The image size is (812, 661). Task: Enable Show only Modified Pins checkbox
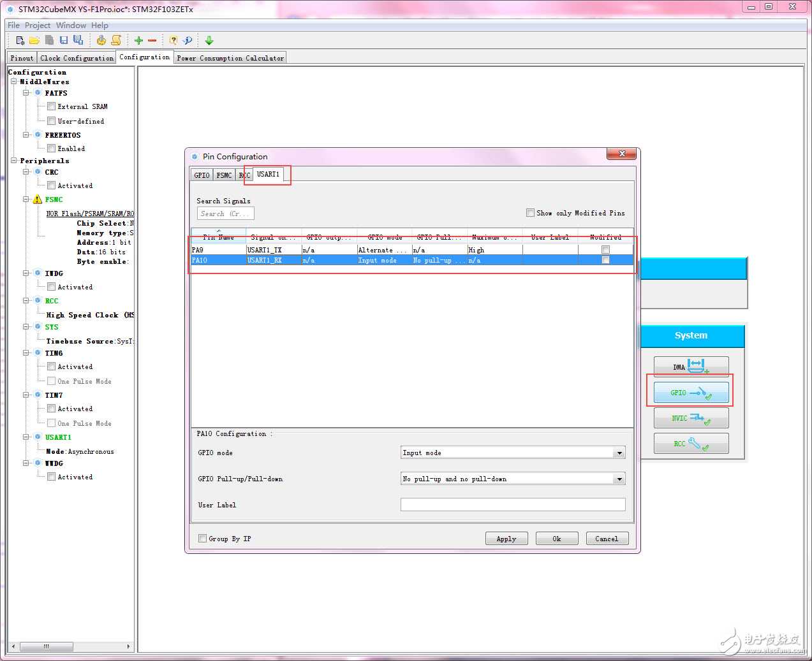click(x=530, y=213)
